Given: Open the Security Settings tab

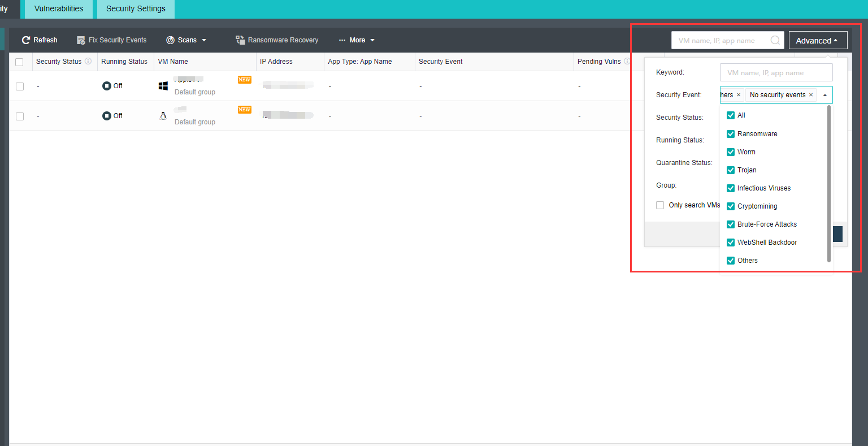Looking at the screenshot, I should [136, 8].
